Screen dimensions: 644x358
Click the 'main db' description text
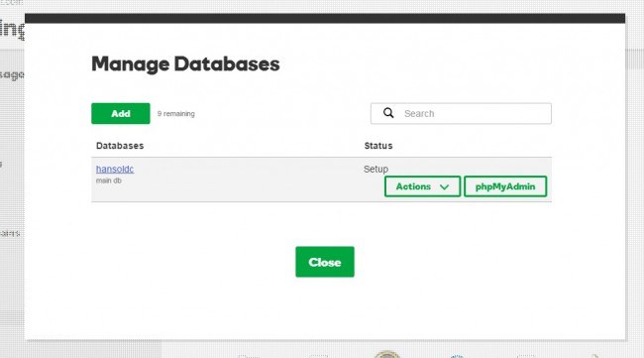[x=108, y=180]
